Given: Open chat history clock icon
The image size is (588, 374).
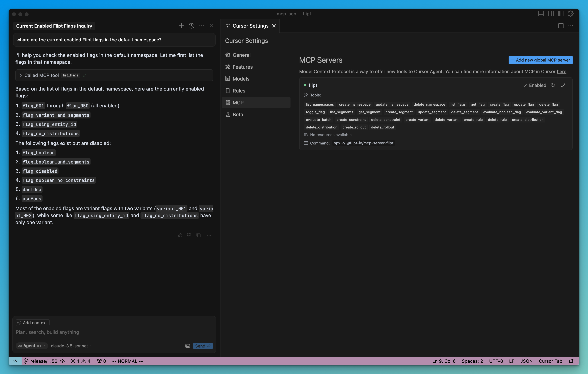Looking at the screenshot, I should pos(192,26).
